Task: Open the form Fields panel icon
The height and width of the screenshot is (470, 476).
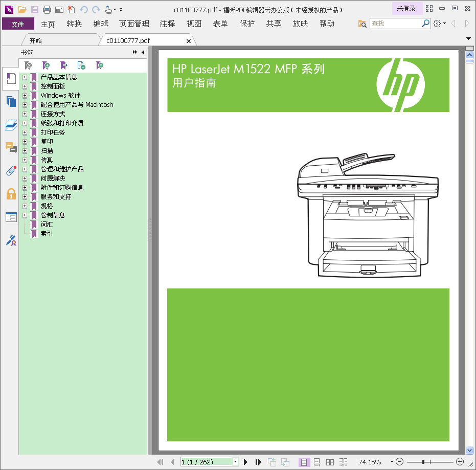Action: (11, 217)
